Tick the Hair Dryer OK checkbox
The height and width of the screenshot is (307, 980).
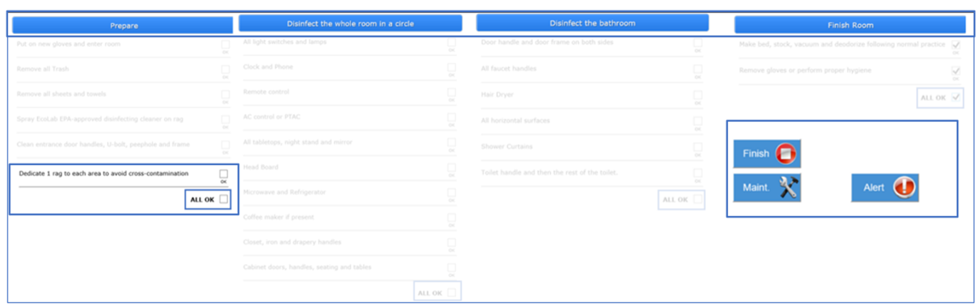697,95
